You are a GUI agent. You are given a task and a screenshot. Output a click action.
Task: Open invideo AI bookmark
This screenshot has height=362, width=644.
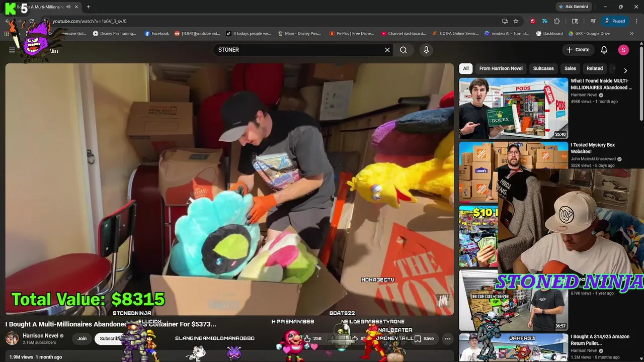coord(507,34)
